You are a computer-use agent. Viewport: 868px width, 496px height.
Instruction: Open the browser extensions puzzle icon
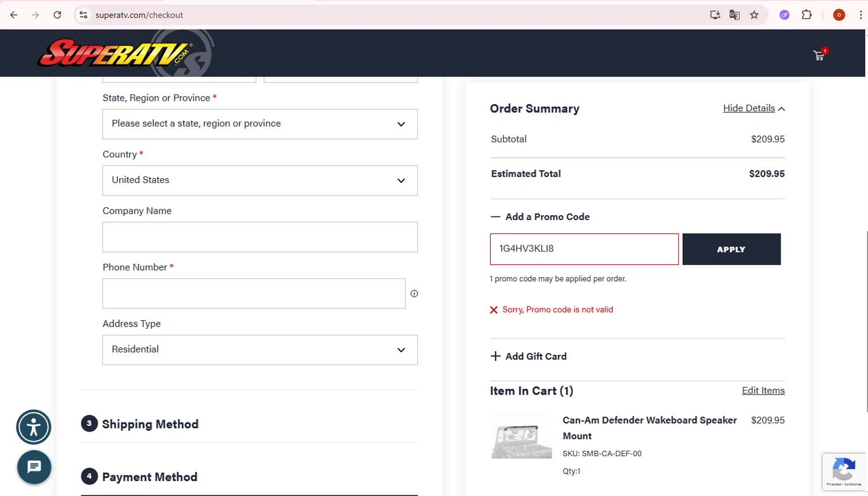coord(807,15)
